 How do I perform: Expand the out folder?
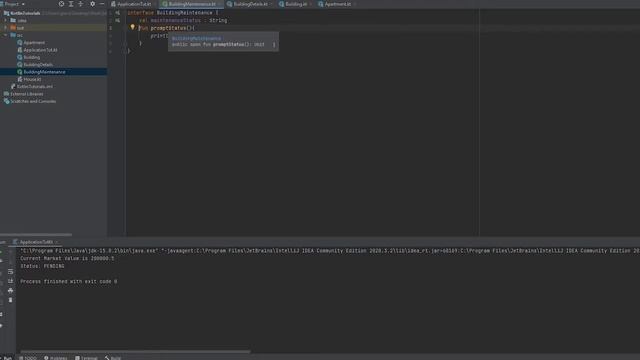click(6, 28)
